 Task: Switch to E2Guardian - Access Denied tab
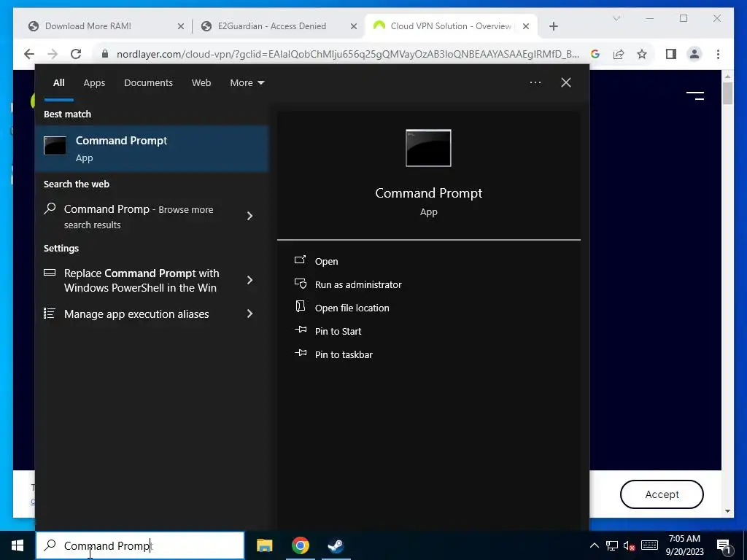click(272, 26)
